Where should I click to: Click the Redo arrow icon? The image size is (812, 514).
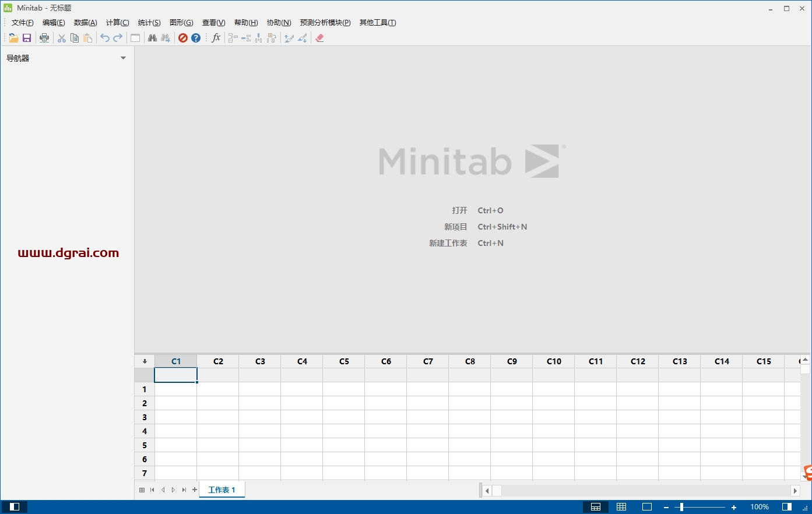[118, 38]
